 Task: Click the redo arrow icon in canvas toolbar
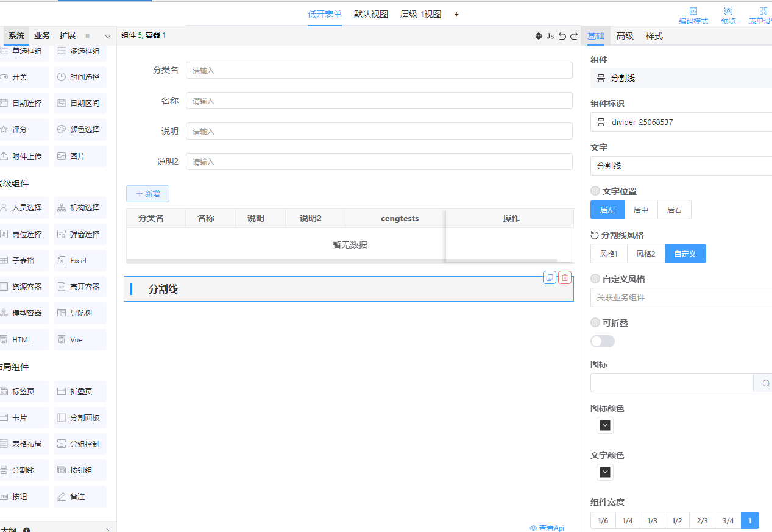574,36
